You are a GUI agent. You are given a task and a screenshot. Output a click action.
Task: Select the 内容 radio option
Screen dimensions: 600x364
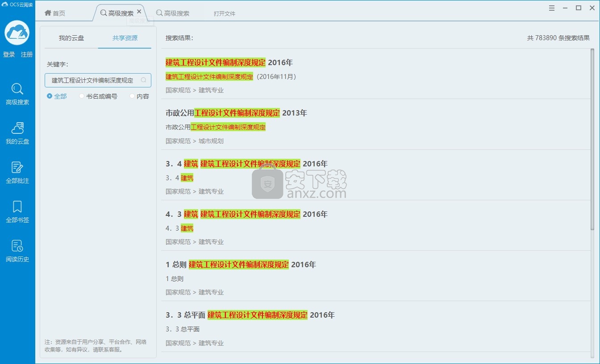pyautogui.click(x=139, y=96)
